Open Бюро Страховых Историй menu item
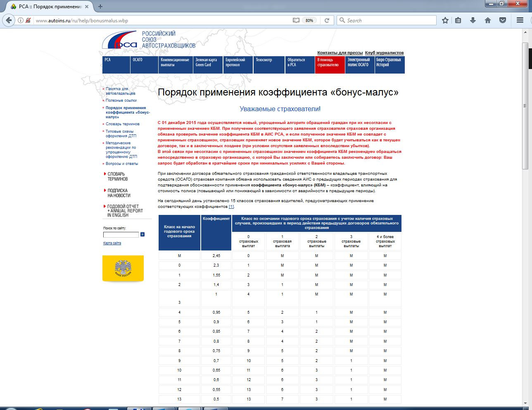532x410 pixels. (389, 65)
